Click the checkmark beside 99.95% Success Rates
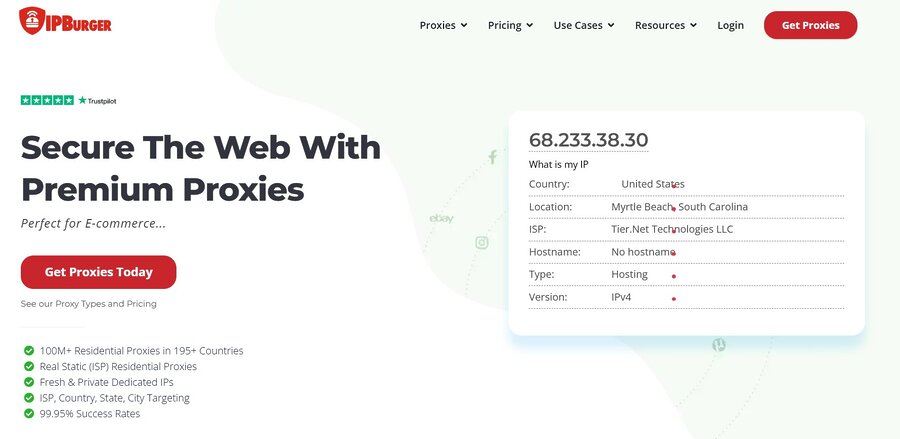Viewport: 900px width, 439px height. click(27, 414)
